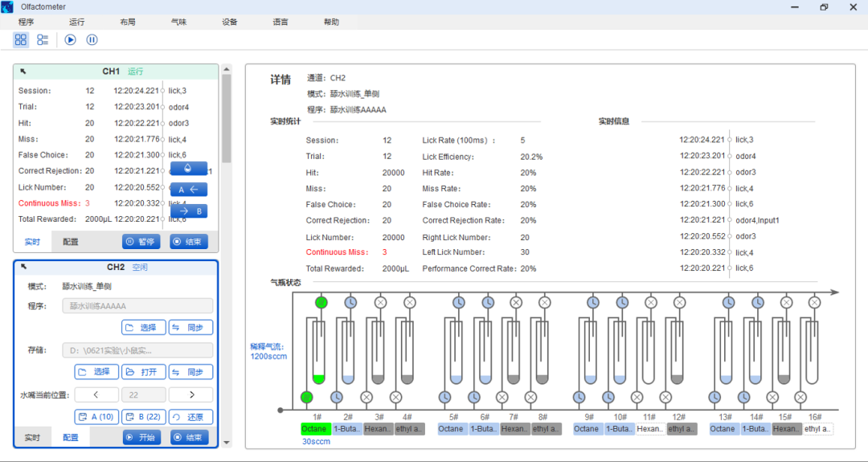Click the green upper valve of bottle 1#
868x462 pixels.
(321, 302)
